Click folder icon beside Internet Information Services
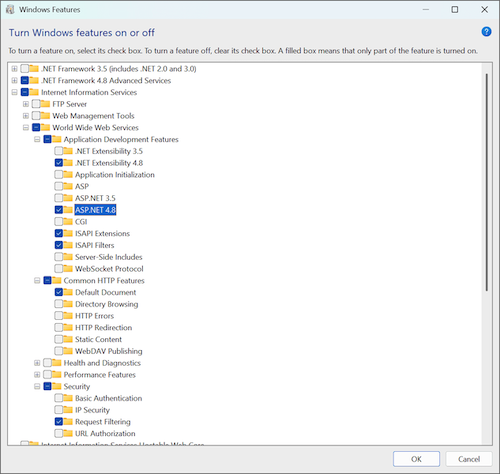The width and height of the screenshot is (500, 474). point(34,92)
